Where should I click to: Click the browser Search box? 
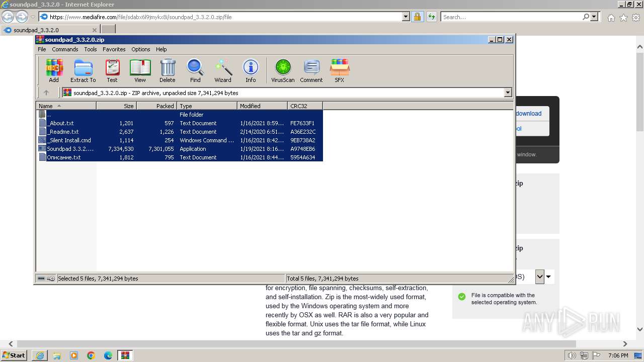point(511,17)
